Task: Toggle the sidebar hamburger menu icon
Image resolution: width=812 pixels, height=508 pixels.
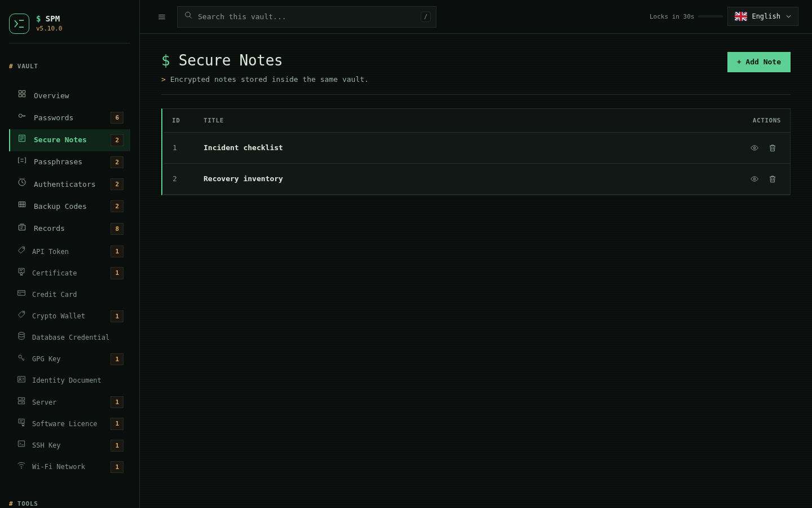Action: tap(162, 17)
